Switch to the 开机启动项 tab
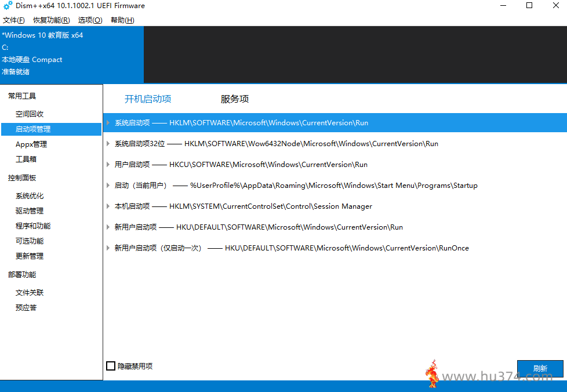This screenshot has height=392, width=567. (x=148, y=99)
